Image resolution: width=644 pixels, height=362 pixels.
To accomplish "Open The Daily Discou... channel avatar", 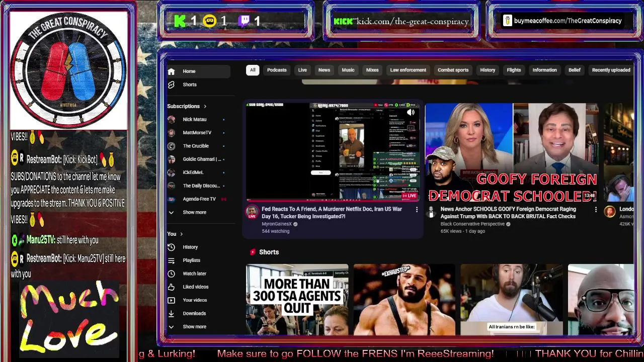I will point(171,186).
